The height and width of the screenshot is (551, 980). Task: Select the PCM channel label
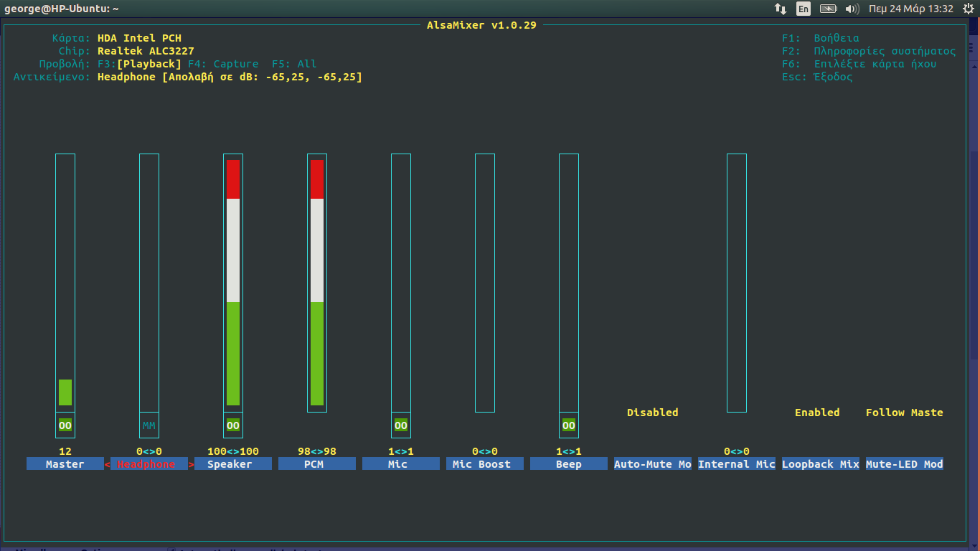pos(317,464)
